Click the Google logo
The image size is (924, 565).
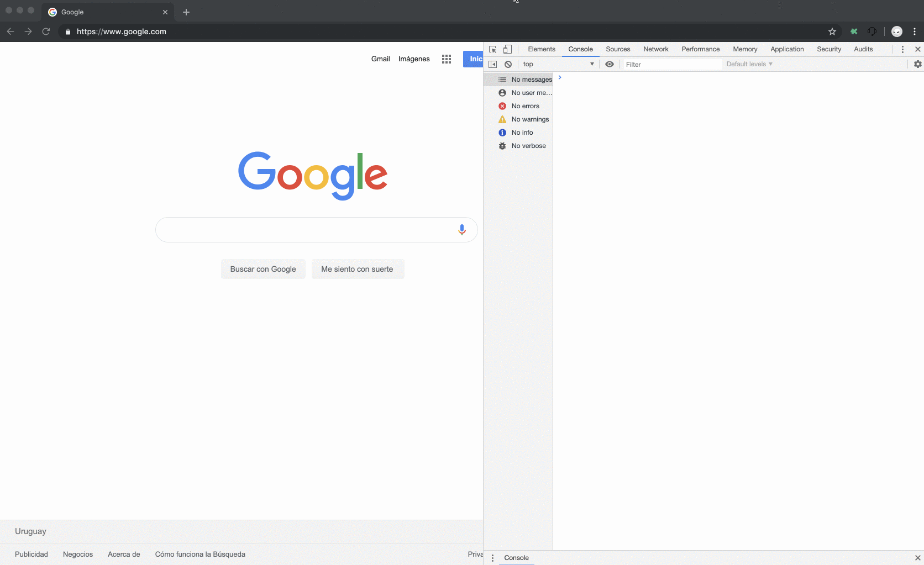coord(313,176)
